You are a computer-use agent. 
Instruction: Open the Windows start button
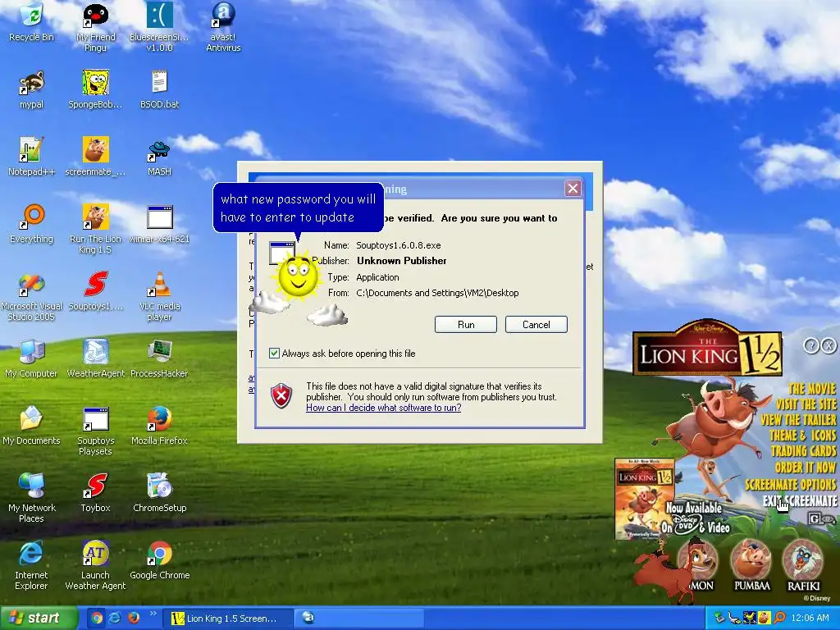click(x=38, y=619)
